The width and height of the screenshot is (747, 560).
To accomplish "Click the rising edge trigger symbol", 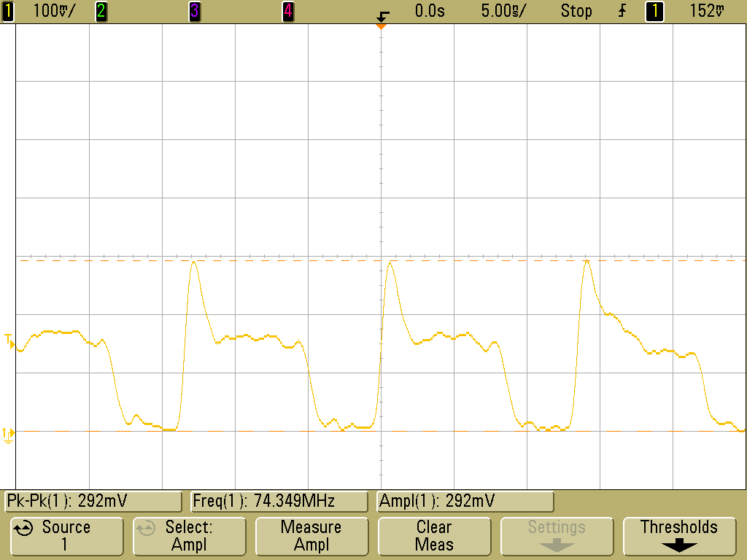I will point(622,11).
